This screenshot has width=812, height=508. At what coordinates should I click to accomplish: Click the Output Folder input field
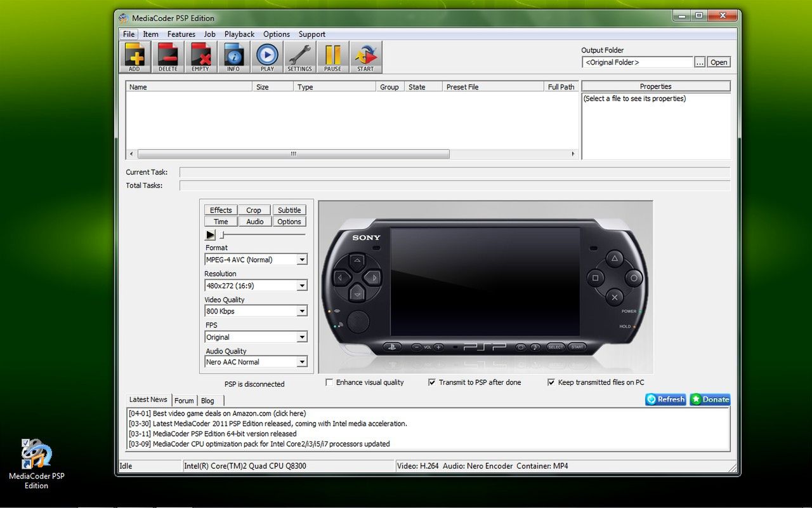click(x=638, y=62)
